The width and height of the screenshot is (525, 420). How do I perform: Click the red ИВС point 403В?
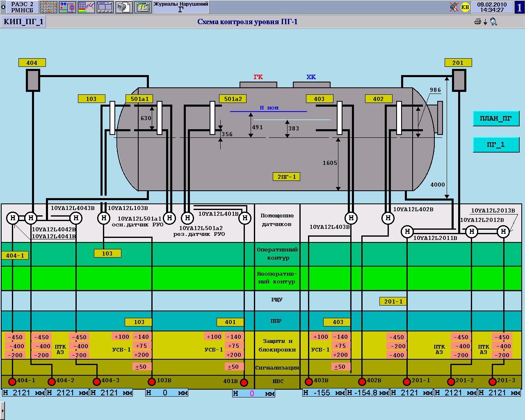[x=309, y=382]
